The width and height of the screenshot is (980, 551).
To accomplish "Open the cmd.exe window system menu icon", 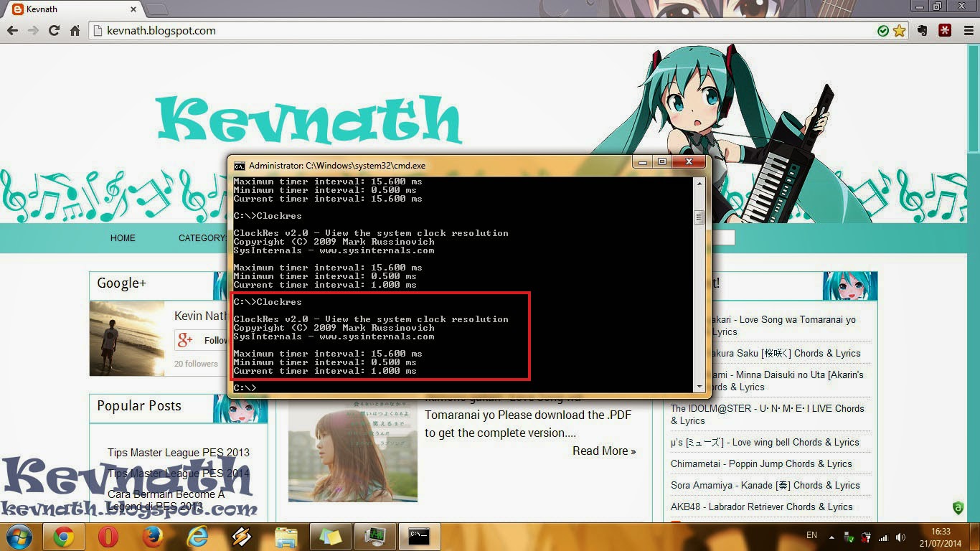I will tap(240, 165).
